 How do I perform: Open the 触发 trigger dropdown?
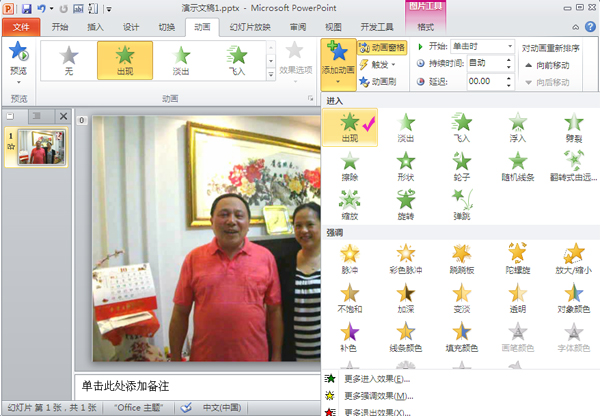pyautogui.click(x=378, y=65)
